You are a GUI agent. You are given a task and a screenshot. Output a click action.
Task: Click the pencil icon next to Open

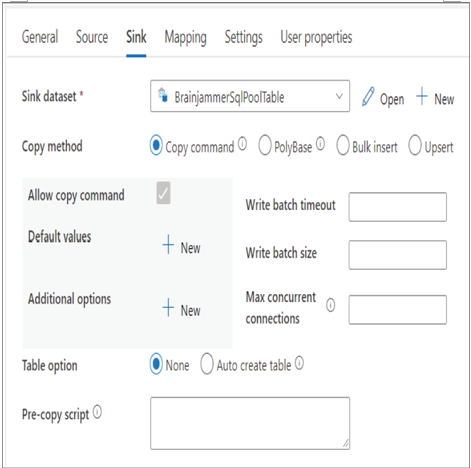click(368, 97)
